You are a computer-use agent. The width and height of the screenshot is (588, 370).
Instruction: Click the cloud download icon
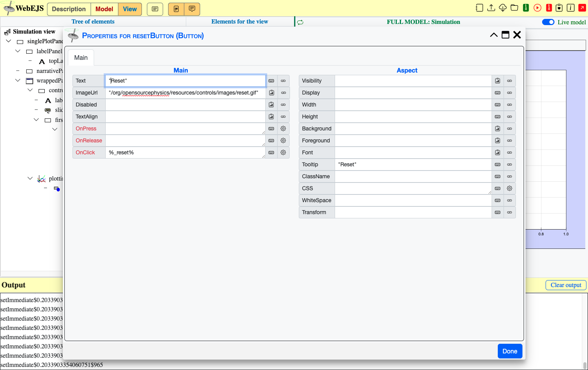point(503,8)
